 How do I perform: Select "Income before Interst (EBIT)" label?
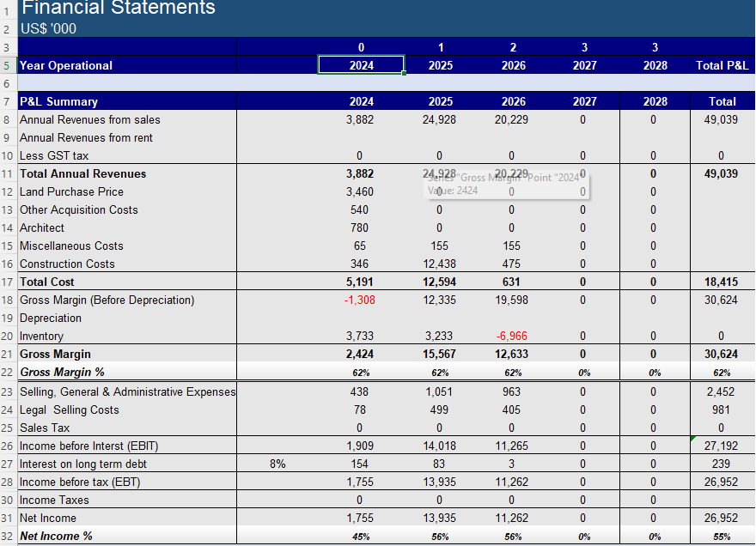(x=88, y=446)
